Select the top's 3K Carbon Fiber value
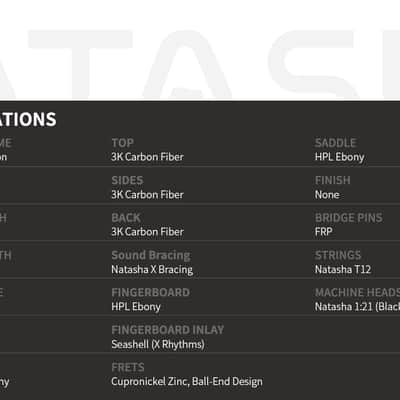 147,157
